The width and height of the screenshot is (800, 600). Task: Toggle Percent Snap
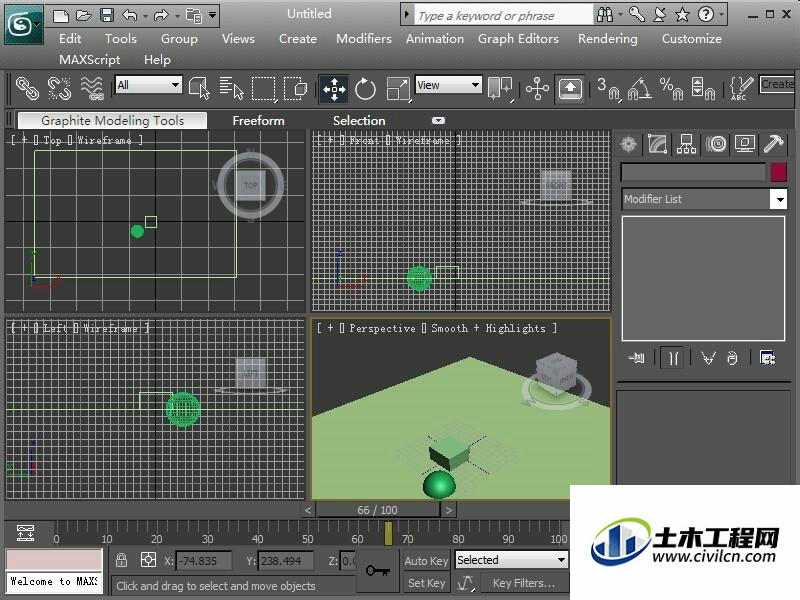point(671,89)
